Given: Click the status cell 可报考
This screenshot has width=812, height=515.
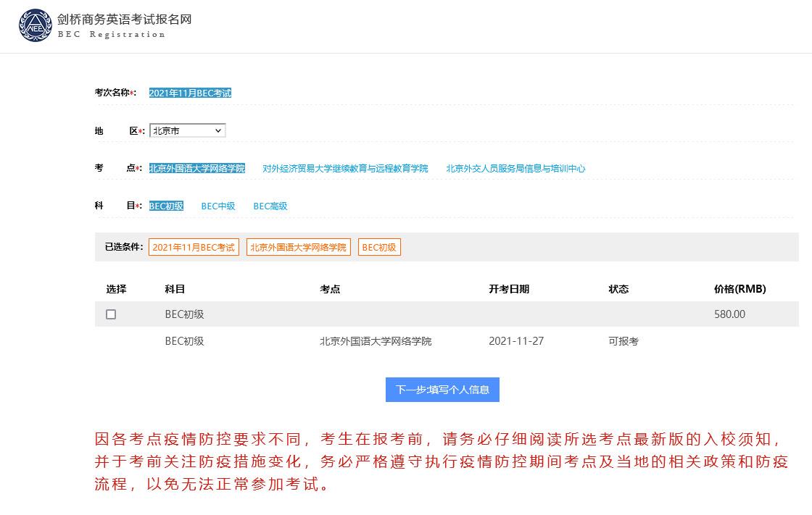Looking at the screenshot, I should coord(623,341).
